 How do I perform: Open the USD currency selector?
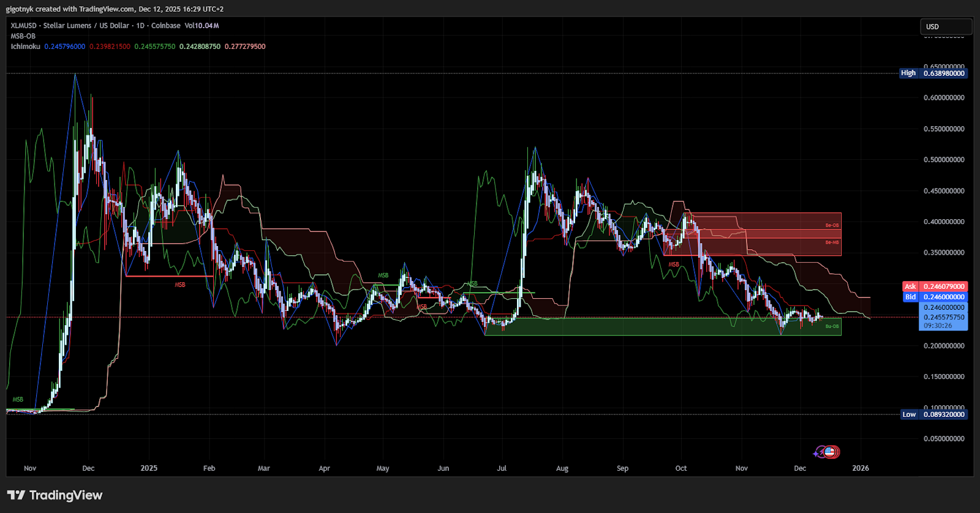click(x=945, y=27)
